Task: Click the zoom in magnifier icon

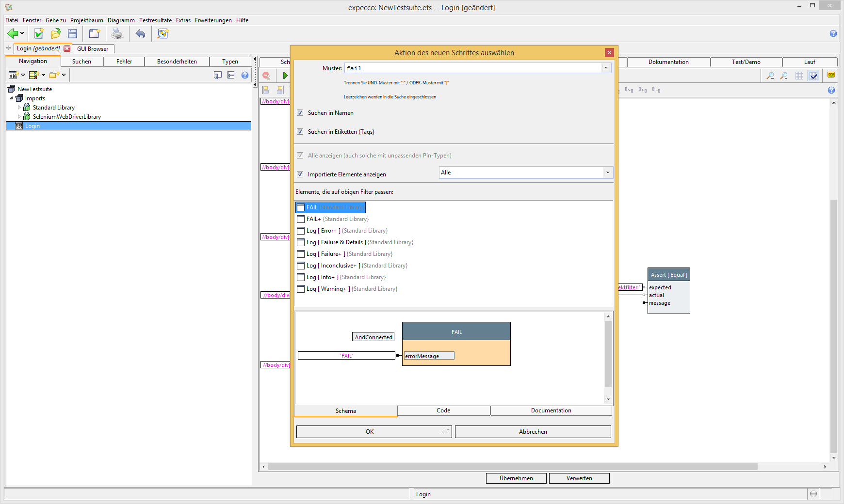Action: [x=784, y=76]
